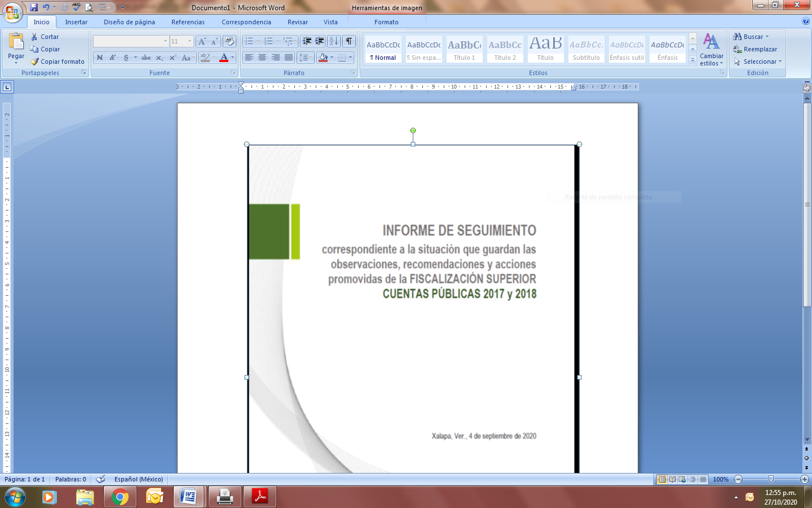Apply the Título 1 style
Screen dimensions: 812x508
click(465, 50)
